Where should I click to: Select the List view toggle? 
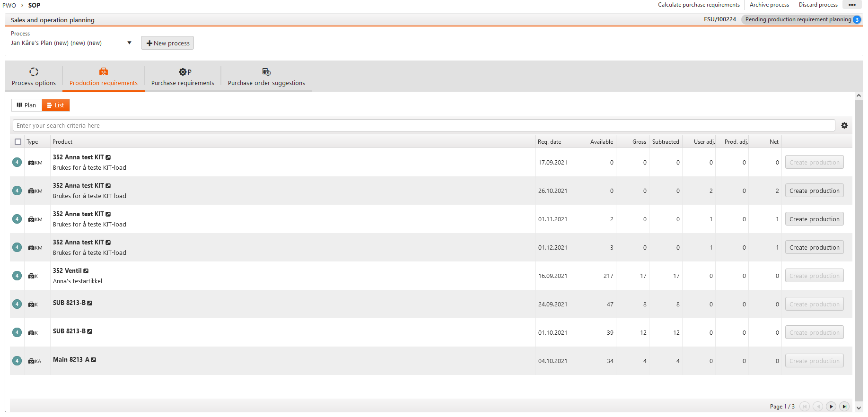(x=56, y=105)
